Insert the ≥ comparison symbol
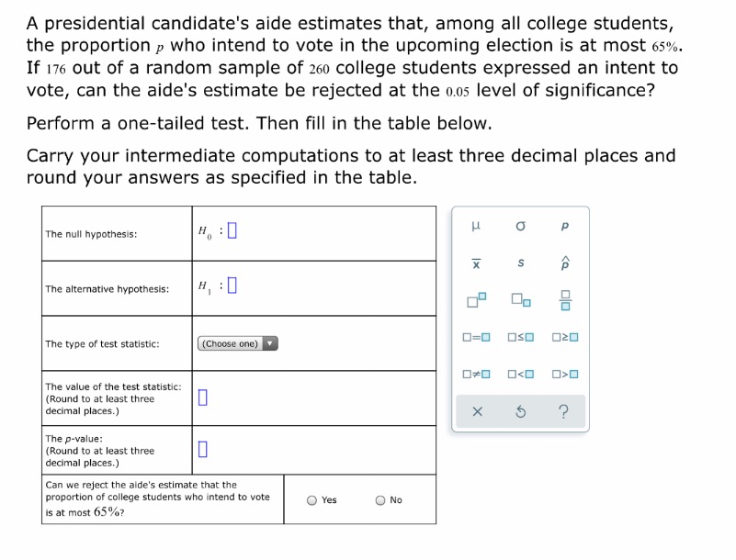This screenshot has height=560, width=736. 564,337
